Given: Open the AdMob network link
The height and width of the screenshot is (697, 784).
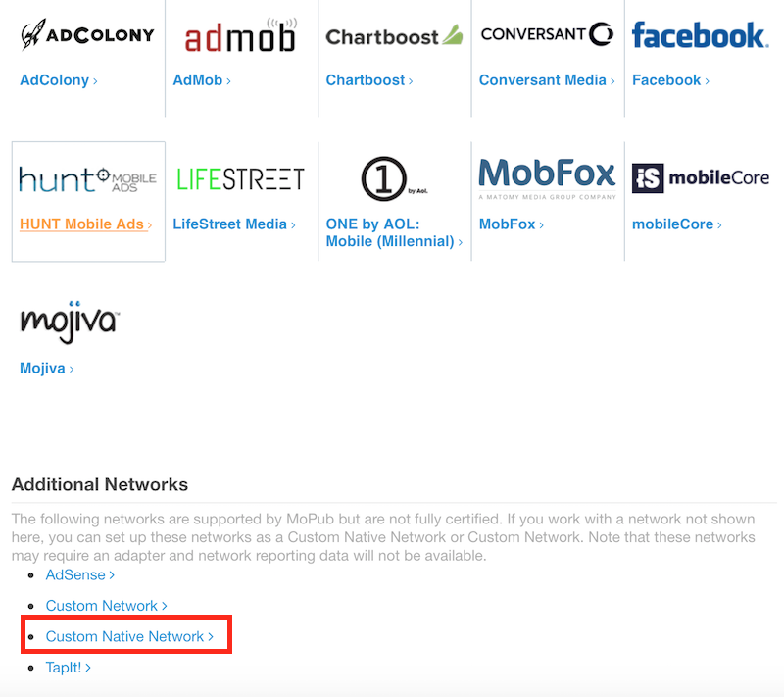Looking at the screenshot, I should pyautogui.click(x=202, y=80).
